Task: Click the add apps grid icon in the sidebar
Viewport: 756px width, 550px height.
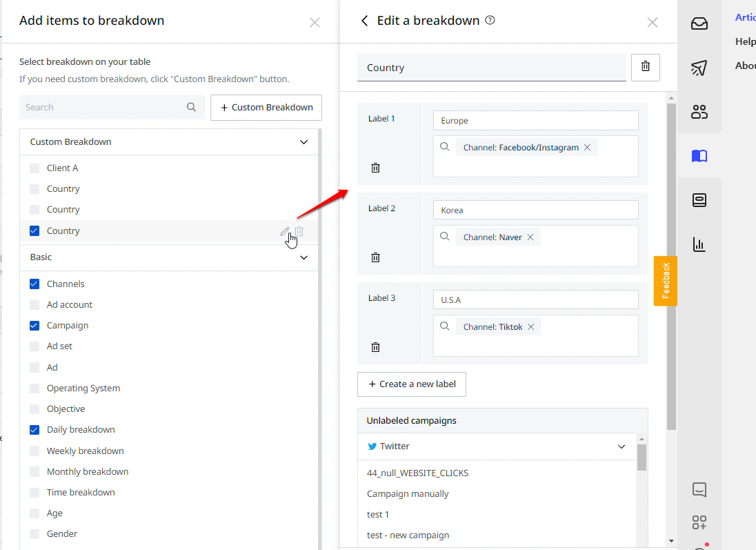Action: (699, 522)
